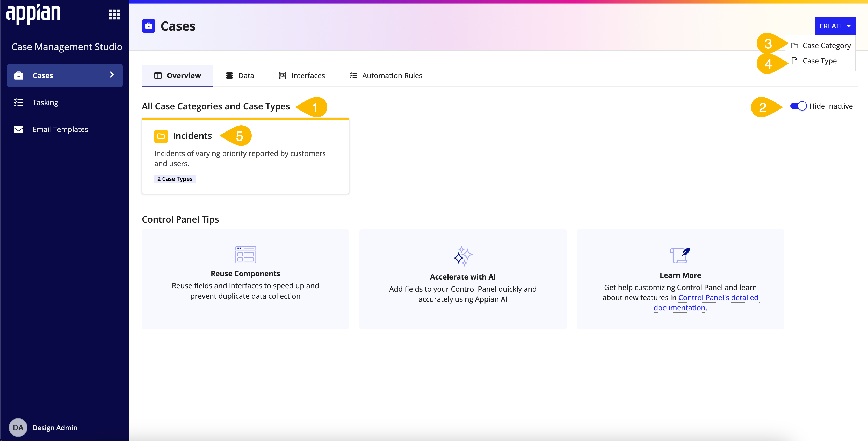868x441 pixels.
Task: Choose Case Type from Create menu
Action: 820,61
